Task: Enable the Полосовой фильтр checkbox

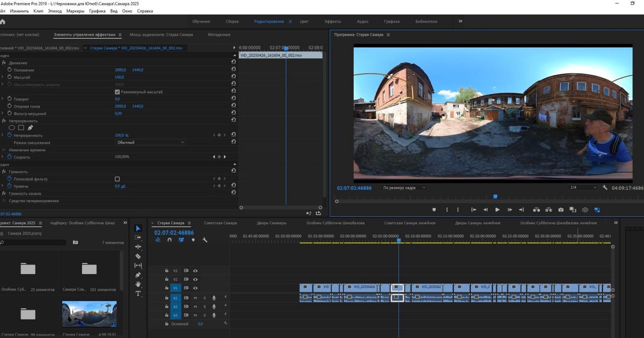Action: coord(118,179)
